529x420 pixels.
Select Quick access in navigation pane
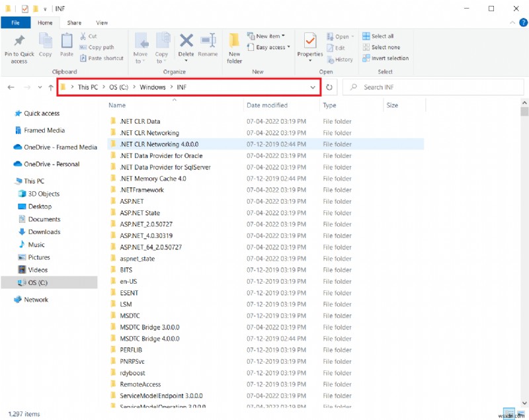[37, 113]
